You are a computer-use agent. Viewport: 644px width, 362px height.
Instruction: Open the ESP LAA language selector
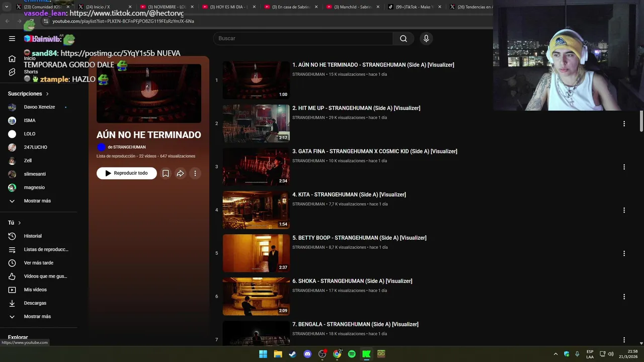click(x=590, y=354)
